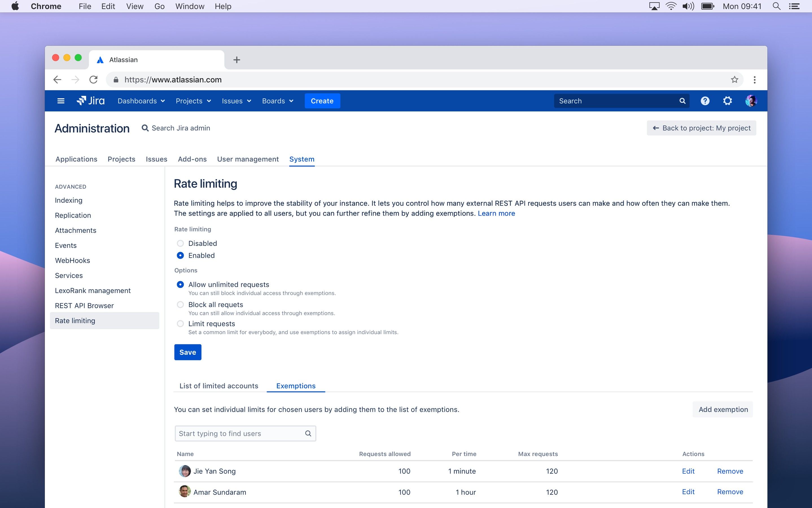Switch to the Projects admin tab

pyautogui.click(x=121, y=159)
